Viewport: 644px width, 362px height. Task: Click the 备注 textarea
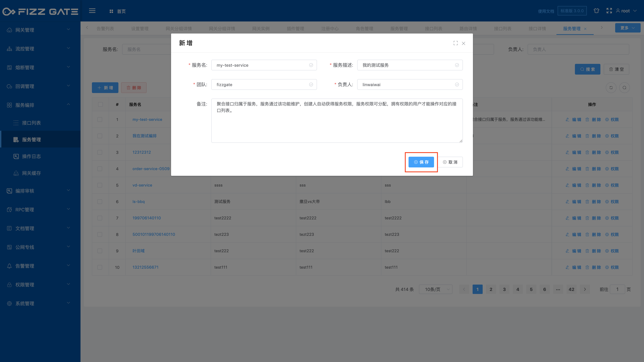click(x=337, y=121)
